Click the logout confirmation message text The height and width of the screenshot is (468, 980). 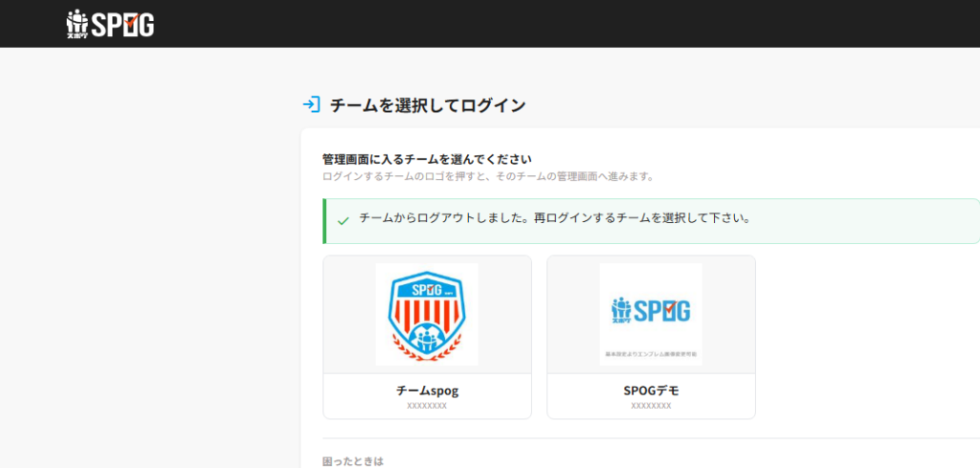(x=555, y=219)
